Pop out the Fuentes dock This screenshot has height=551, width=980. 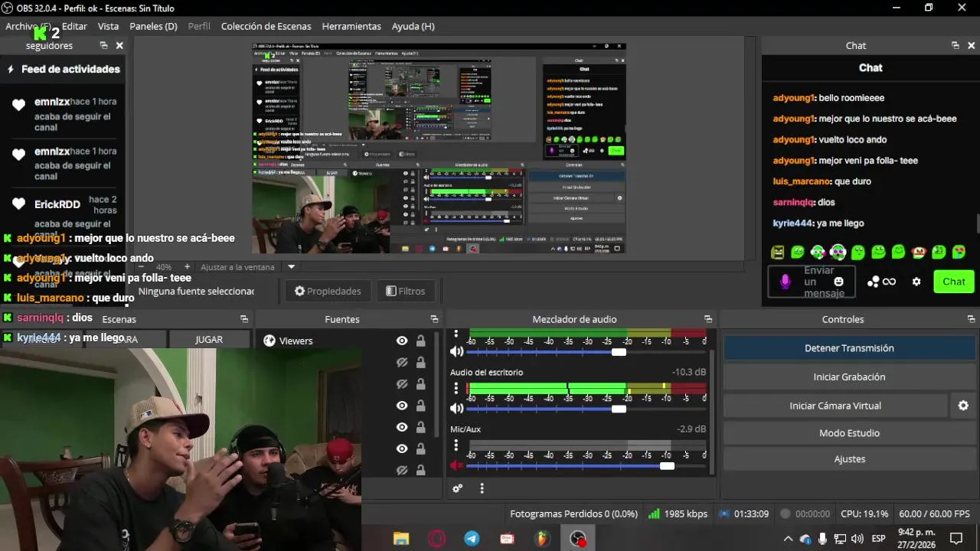(434, 319)
